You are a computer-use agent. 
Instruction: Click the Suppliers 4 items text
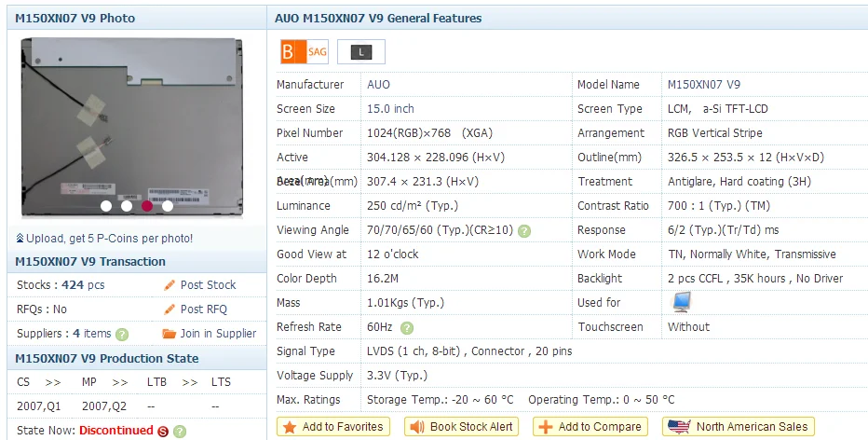click(63, 334)
